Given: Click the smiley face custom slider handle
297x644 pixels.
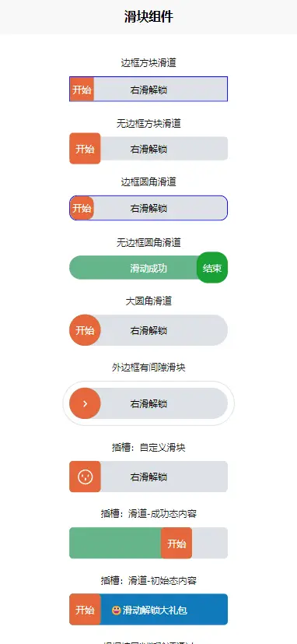Looking at the screenshot, I should click(x=85, y=477).
